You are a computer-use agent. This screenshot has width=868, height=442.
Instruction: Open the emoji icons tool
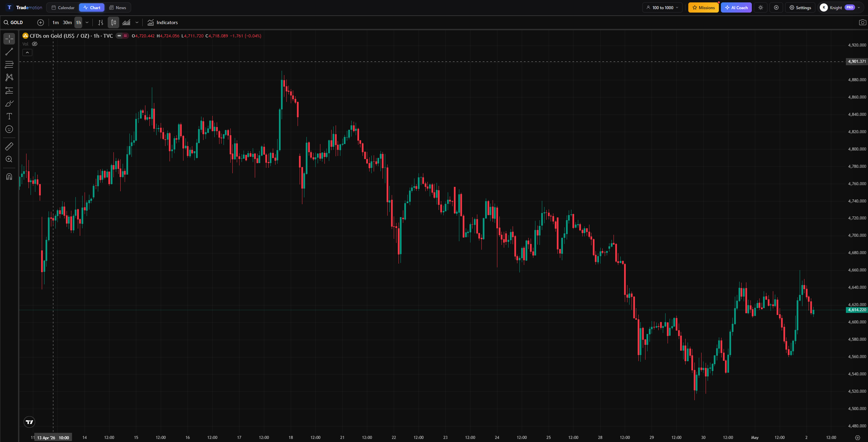click(x=9, y=129)
